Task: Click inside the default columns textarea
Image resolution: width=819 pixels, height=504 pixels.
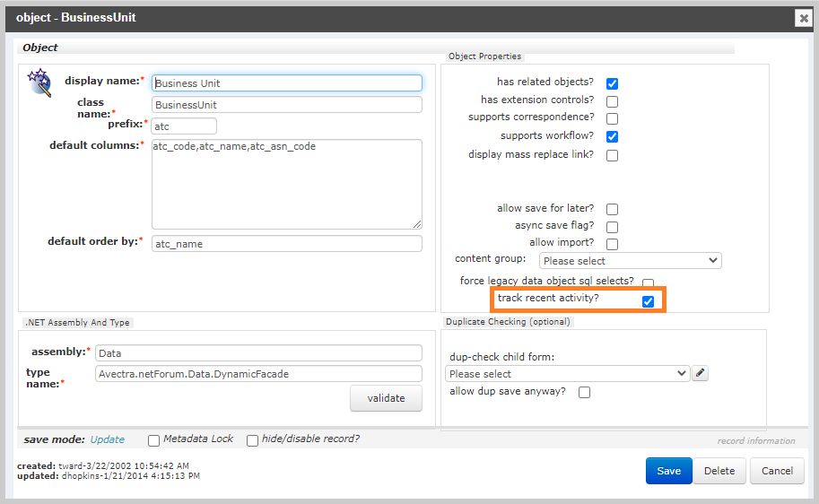Action: (x=287, y=184)
